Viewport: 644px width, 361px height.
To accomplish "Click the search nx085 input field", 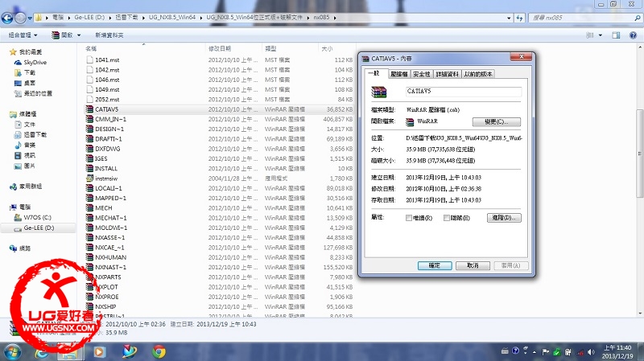I will [584, 18].
